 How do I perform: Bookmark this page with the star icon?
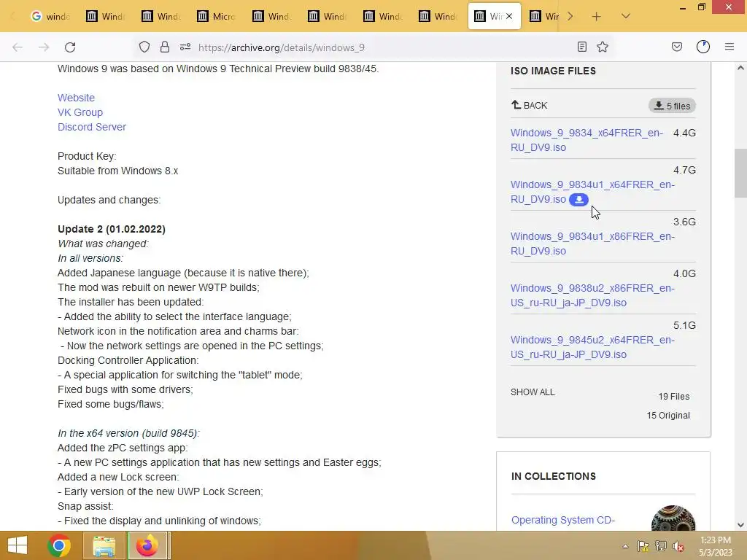(x=603, y=47)
